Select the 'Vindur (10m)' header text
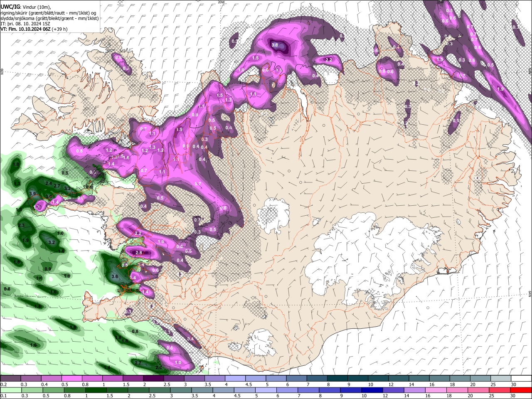532x399 pixels. [x=36, y=7]
